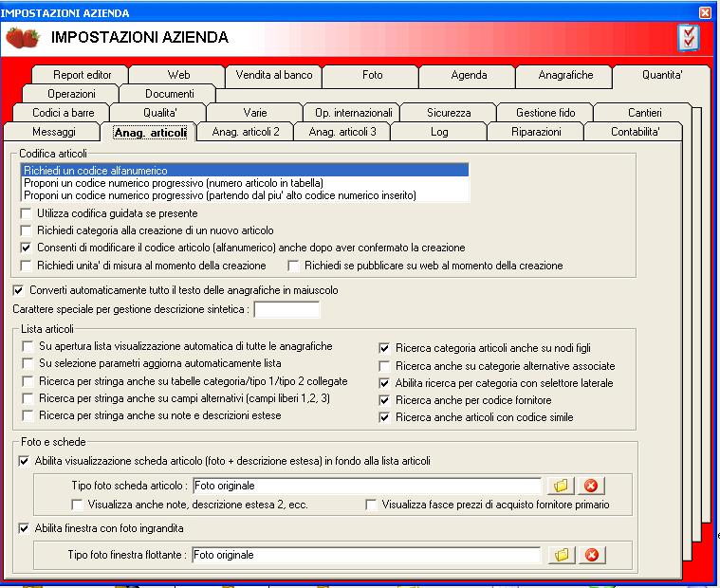Enable 'Ricerca anche su categorie alternative associate'
Screen dimensions: 720x588
(x=384, y=366)
